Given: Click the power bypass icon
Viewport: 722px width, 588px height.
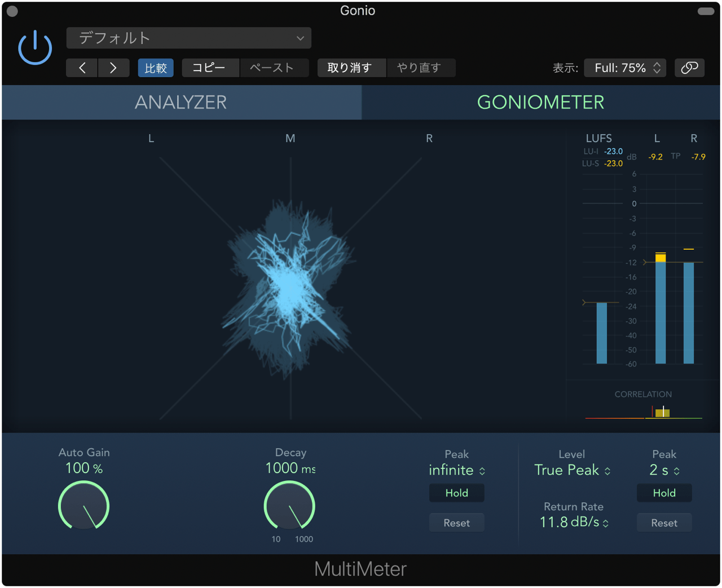Looking at the screenshot, I should (35, 47).
